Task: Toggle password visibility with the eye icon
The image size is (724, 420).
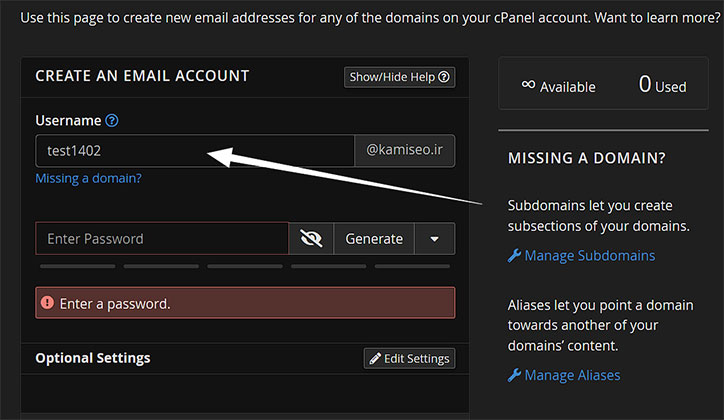Action: coord(311,239)
